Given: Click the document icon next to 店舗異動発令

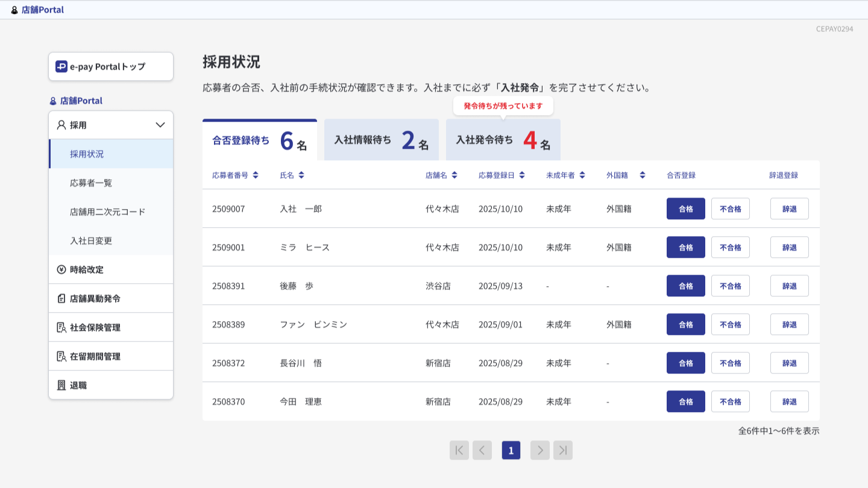Looking at the screenshot, I should click(x=61, y=298).
